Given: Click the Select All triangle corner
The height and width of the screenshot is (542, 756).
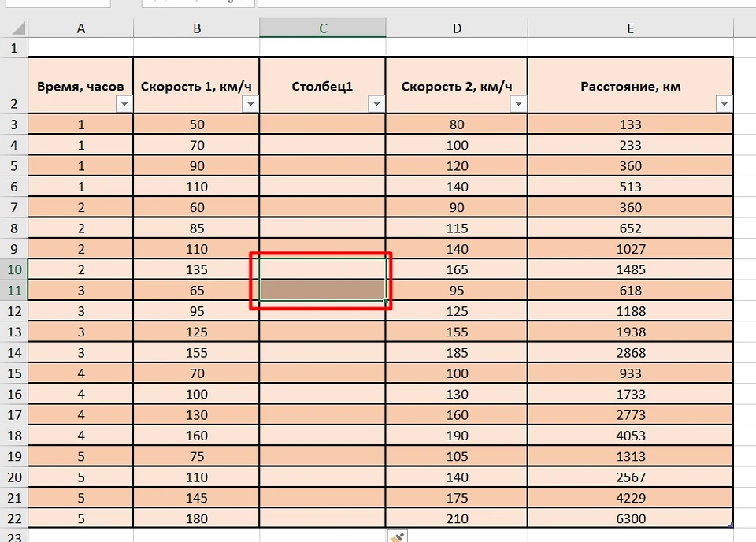Looking at the screenshot, I should [17, 29].
